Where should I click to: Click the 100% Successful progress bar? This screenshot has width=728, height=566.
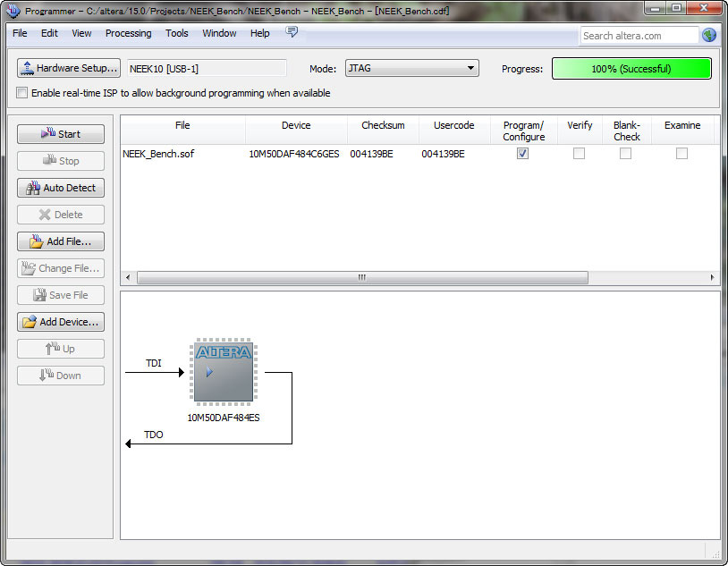tap(631, 69)
